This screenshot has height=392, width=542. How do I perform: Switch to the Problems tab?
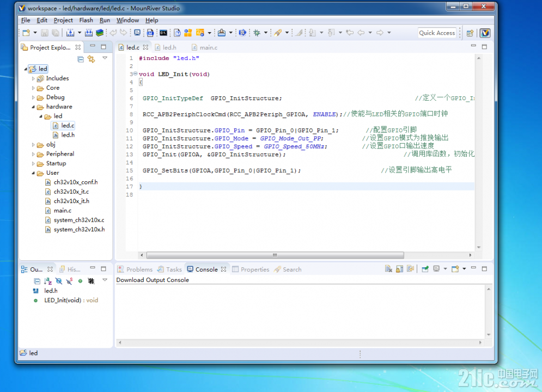135,269
